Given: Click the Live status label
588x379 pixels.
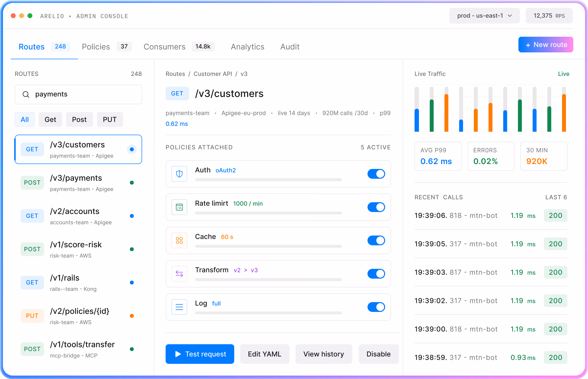Looking at the screenshot, I should 564,74.
